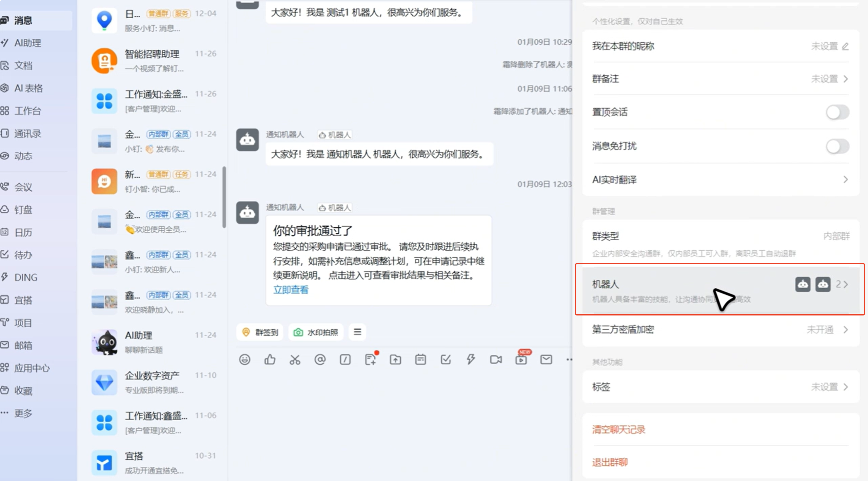Edit 我在本群的昵称 with the pencil icon

(845, 46)
